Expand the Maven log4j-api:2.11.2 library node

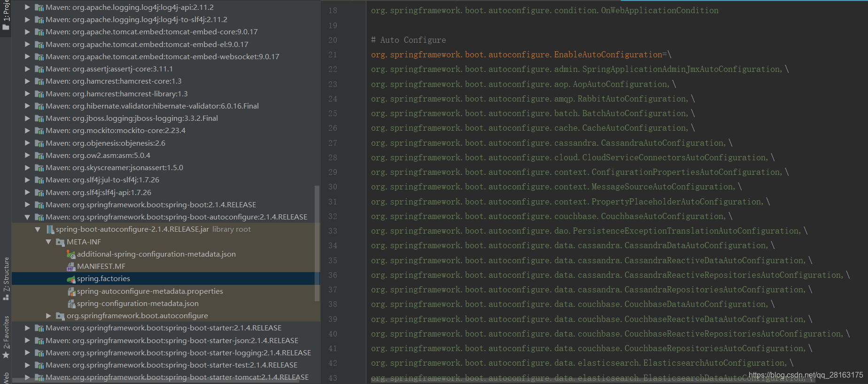click(x=27, y=7)
